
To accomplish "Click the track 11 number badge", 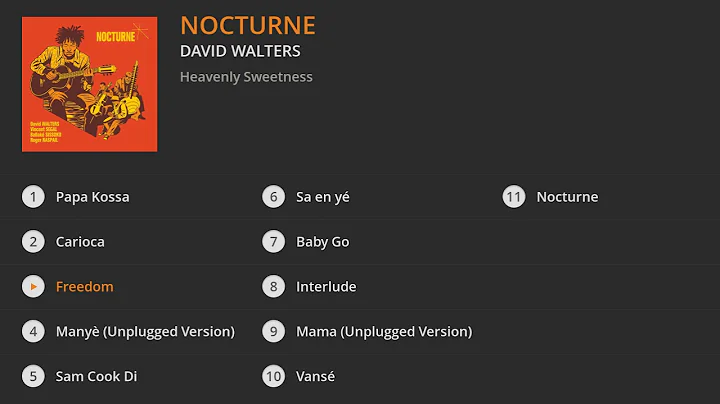I will 514,197.
